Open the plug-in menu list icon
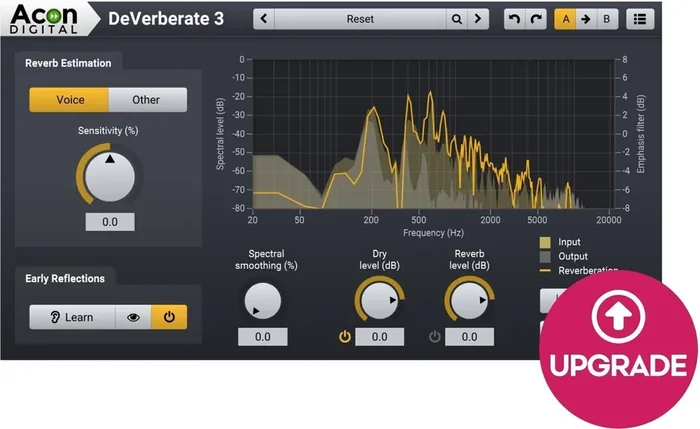 point(640,19)
